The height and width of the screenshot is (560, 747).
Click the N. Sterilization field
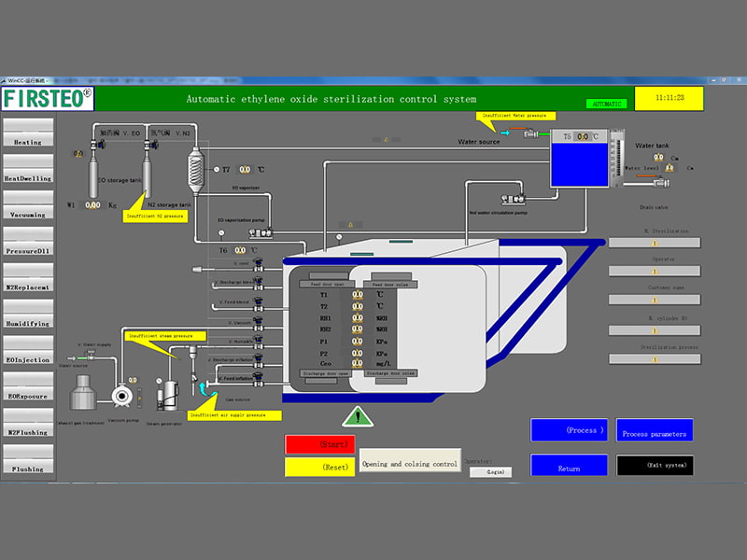(655, 243)
